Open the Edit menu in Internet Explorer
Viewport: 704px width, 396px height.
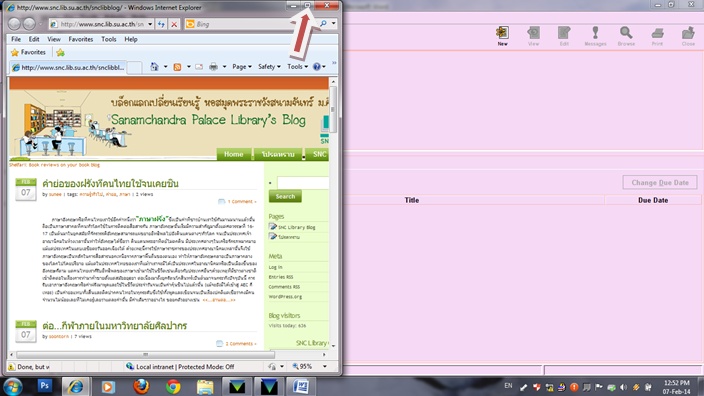pyautogui.click(x=34, y=39)
